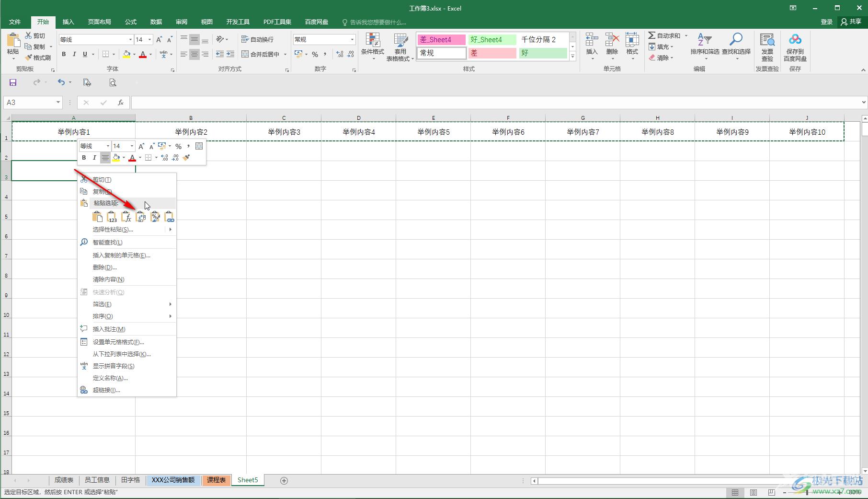Select Paste Special (选择性粘贴) menu item
This screenshot has width=868, height=499.
127,229
